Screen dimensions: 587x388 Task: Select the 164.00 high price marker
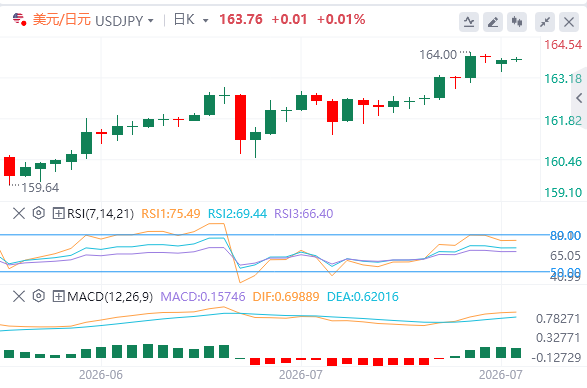[438, 55]
